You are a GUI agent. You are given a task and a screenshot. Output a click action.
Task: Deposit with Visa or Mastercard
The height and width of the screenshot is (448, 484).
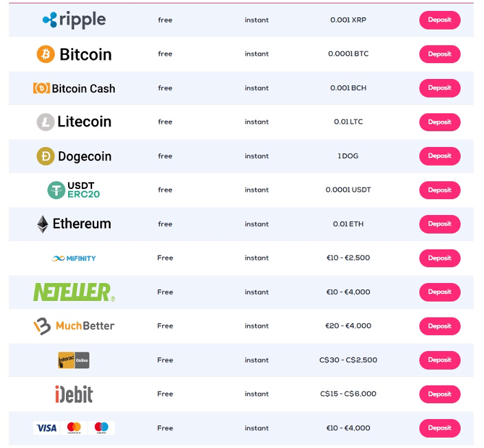click(439, 428)
